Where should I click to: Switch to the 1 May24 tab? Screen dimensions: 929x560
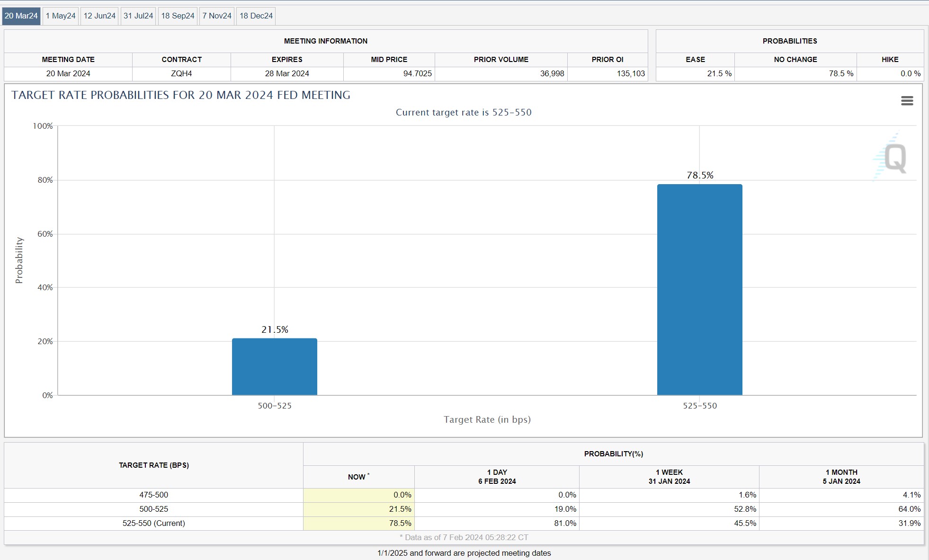[61, 16]
